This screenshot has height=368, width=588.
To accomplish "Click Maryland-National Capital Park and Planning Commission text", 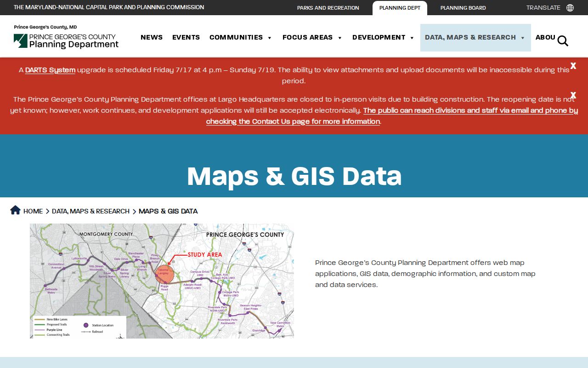I will point(109,7).
